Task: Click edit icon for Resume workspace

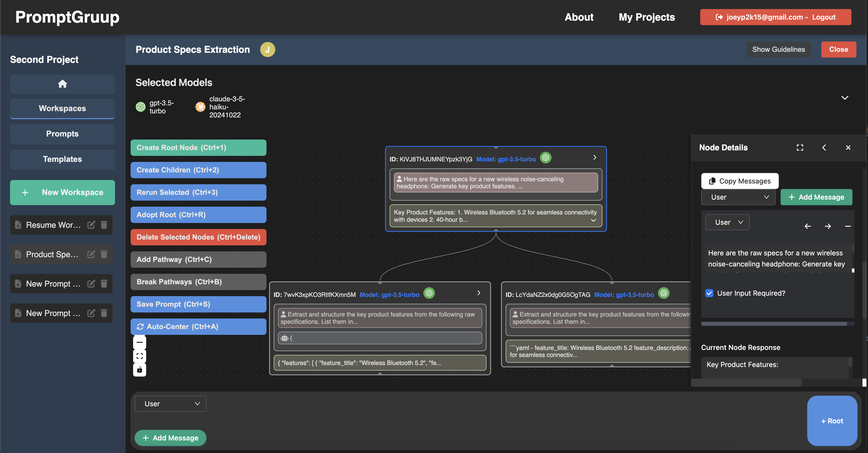Action: [x=91, y=225]
